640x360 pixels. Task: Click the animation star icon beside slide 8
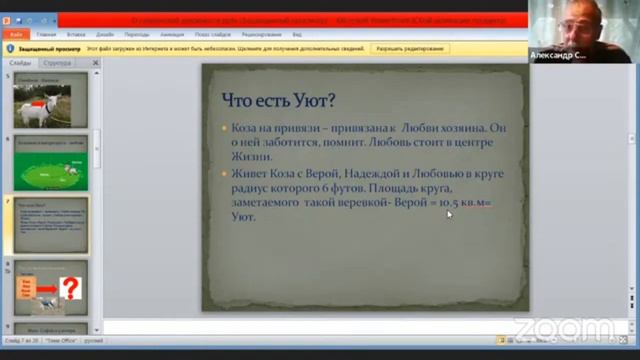coord(8,271)
